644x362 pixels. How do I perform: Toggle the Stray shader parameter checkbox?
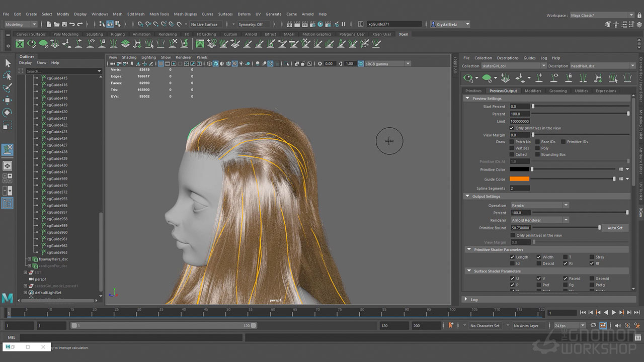pos(592,257)
